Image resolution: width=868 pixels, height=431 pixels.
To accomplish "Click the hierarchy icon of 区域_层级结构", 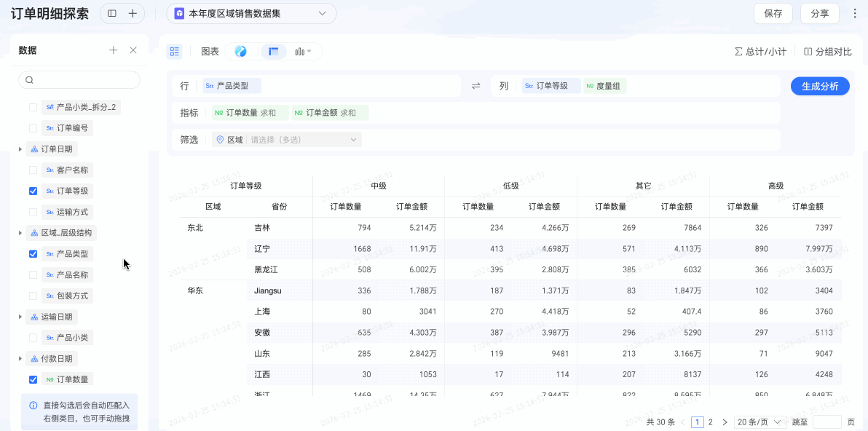I will pos(33,233).
